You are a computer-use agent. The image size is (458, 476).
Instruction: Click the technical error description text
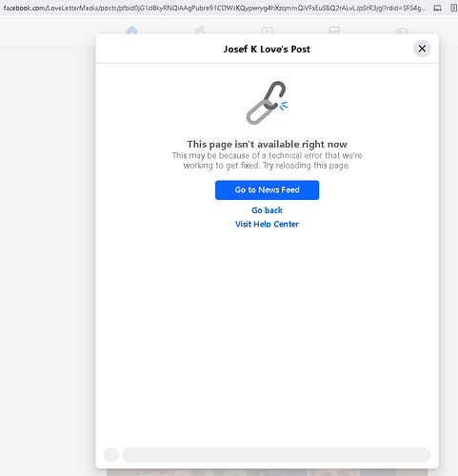point(267,161)
